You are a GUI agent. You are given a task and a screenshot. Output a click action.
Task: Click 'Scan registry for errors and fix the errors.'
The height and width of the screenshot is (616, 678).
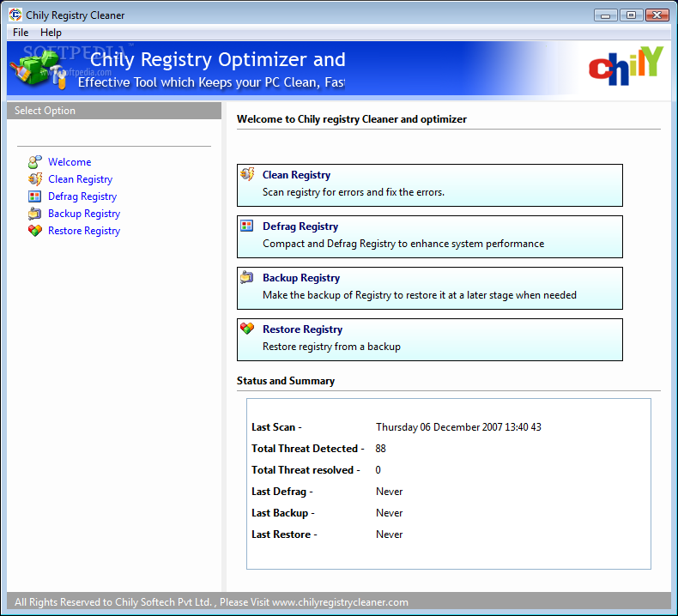click(x=354, y=192)
